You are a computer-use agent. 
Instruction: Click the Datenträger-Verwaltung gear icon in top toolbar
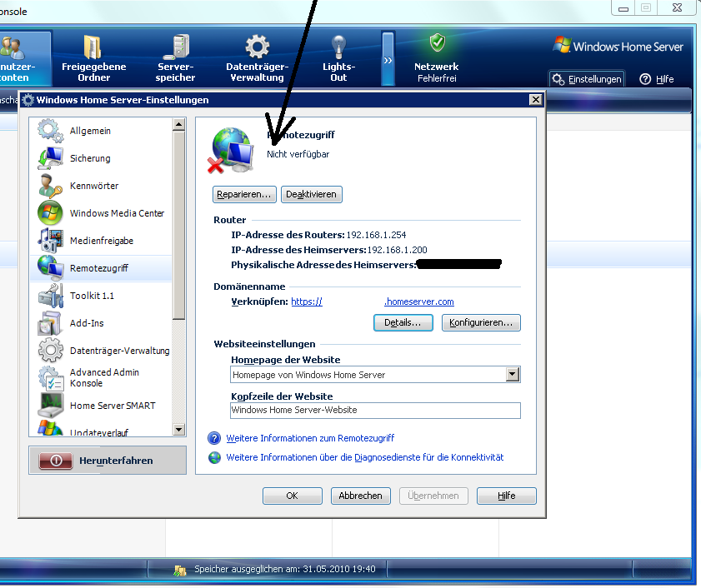click(257, 47)
